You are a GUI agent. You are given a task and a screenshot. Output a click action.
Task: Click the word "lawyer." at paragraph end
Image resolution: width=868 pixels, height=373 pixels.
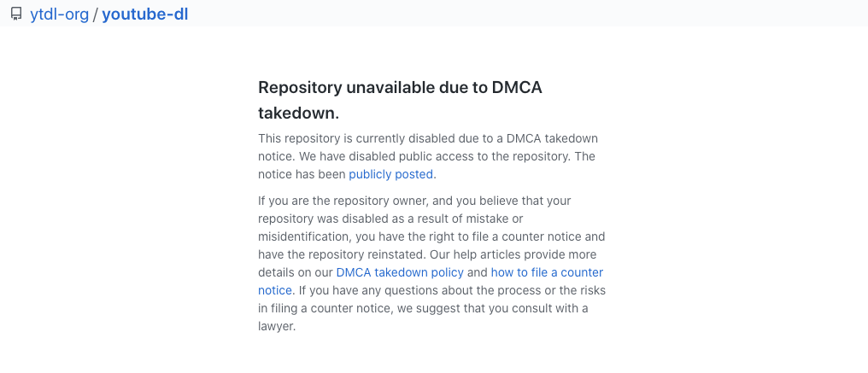[x=277, y=326]
